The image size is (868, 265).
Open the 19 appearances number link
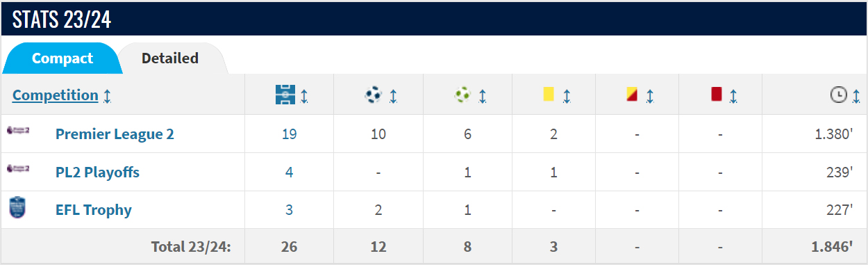(290, 134)
